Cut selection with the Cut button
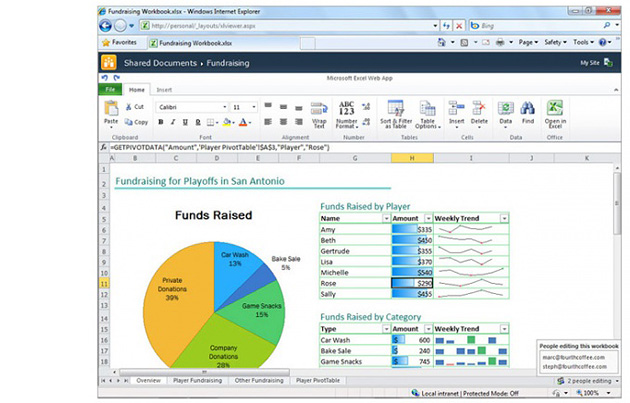This screenshot has height=403, width=630. pos(134,107)
